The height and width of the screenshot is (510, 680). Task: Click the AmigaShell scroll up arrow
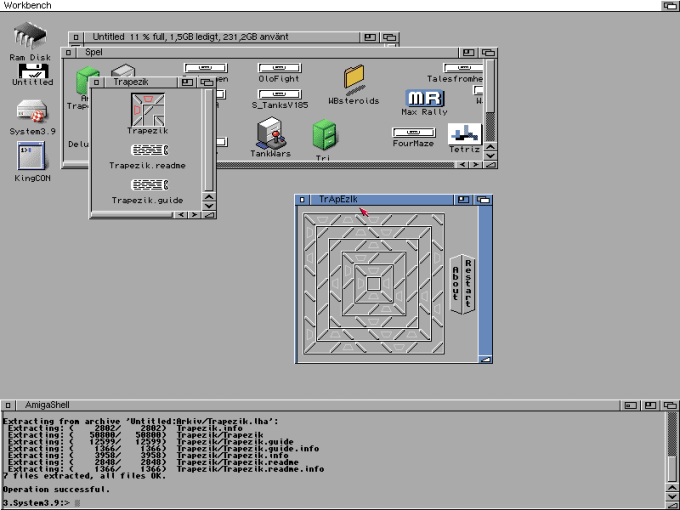[672, 488]
